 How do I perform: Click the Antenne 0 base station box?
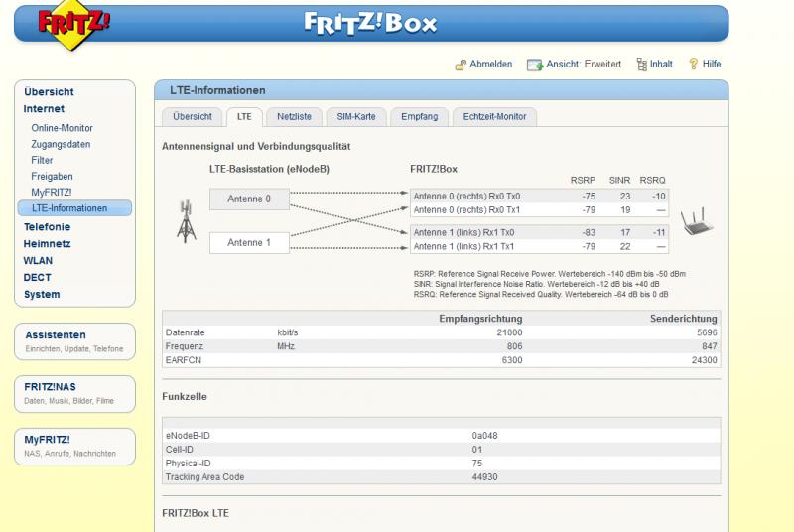point(249,199)
